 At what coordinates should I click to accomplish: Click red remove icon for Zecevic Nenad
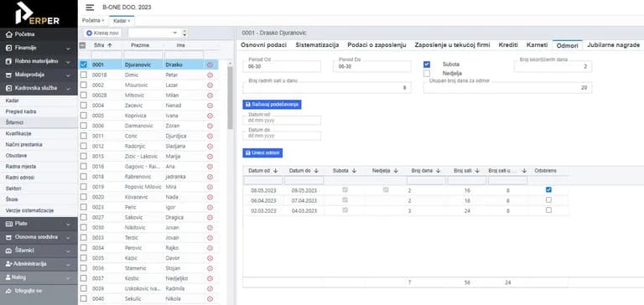pyautogui.click(x=210, y=106)
